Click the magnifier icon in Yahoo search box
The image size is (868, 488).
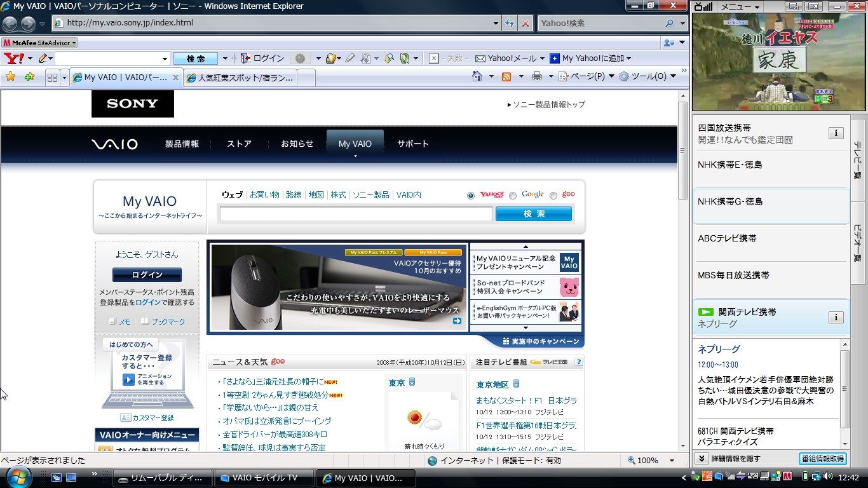click(669, 24)
